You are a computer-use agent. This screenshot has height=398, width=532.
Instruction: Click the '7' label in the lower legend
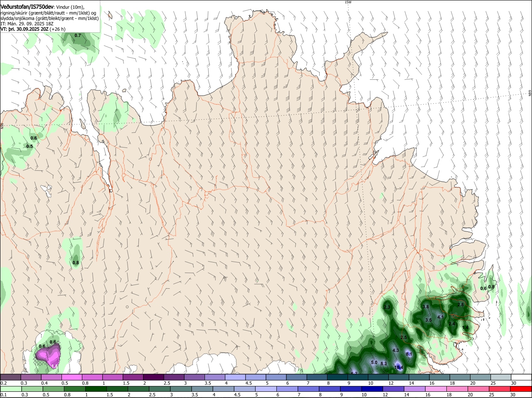pyautogui.click(x=299, y=395)
